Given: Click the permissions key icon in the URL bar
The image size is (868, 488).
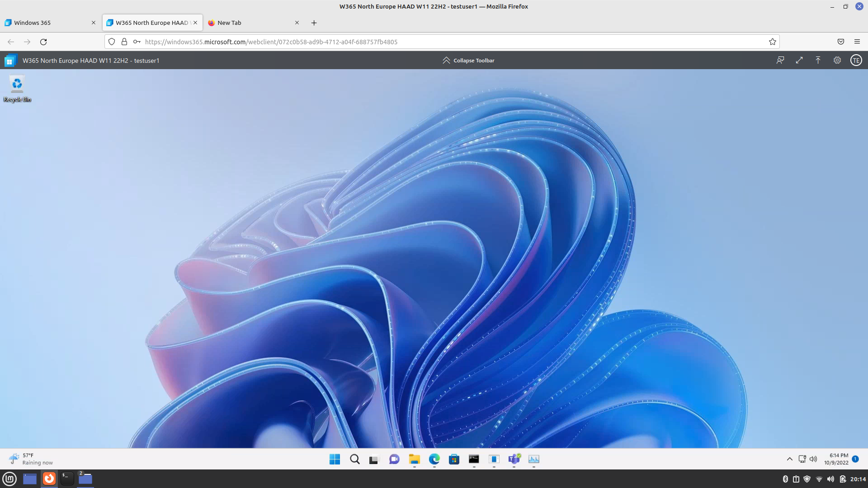Looking at the screenshot, I should click(137, 42).
